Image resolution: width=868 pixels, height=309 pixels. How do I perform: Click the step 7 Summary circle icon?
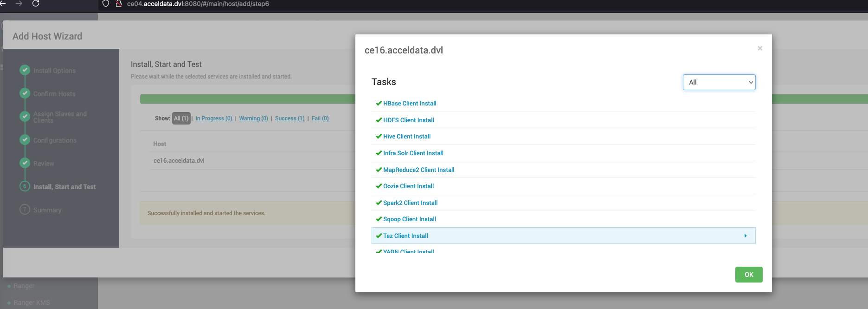click(25, 210)
